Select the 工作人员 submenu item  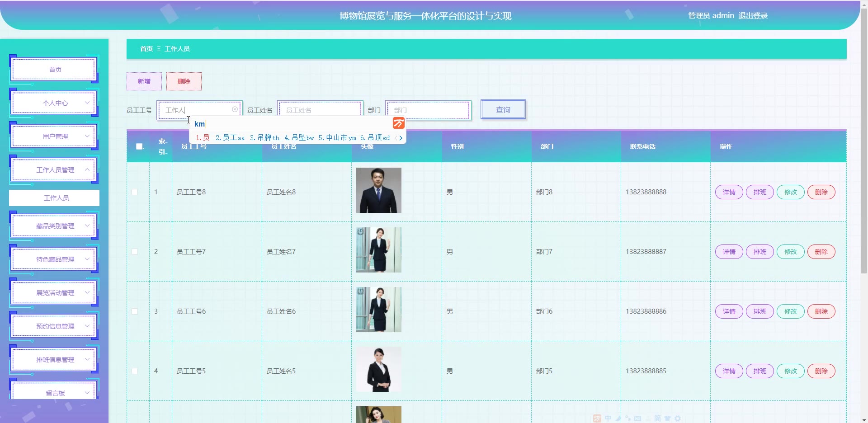54,198
